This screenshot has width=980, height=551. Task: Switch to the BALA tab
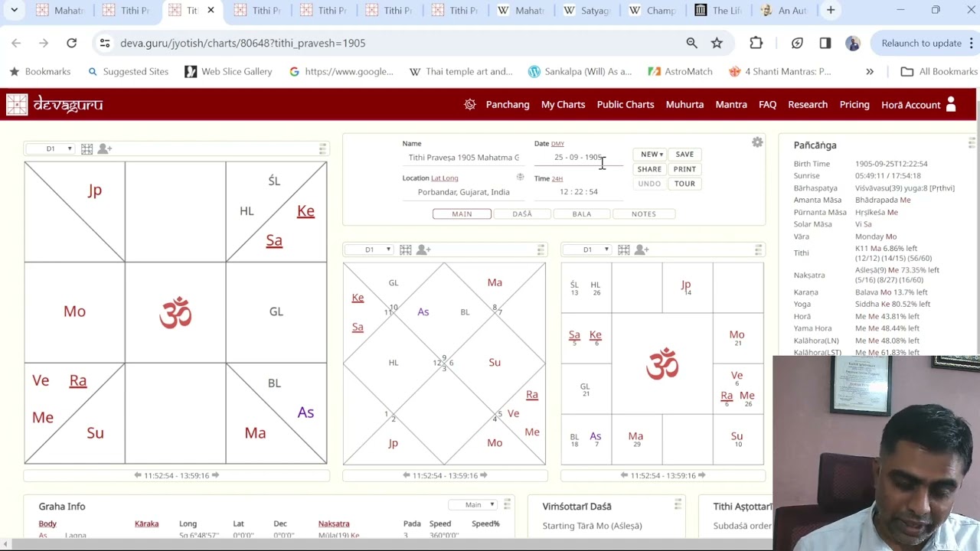582,214
